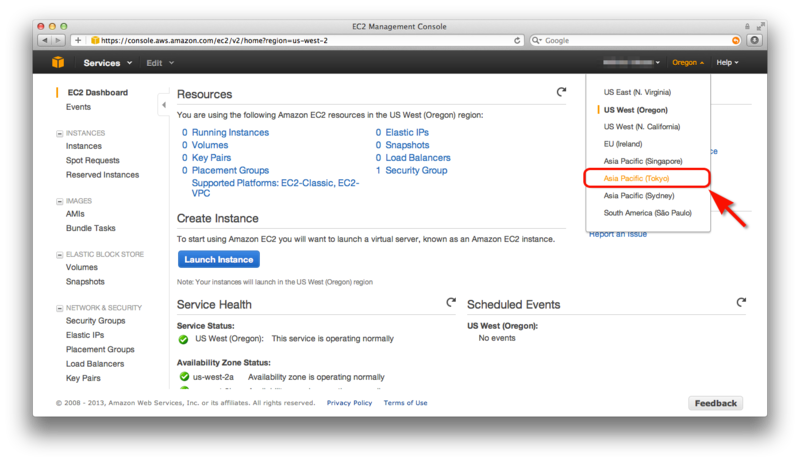The width and height of the screenshot is (800, 462).
Task: Collapse the INSTANCES sidebar section
Action: point(59,134)
